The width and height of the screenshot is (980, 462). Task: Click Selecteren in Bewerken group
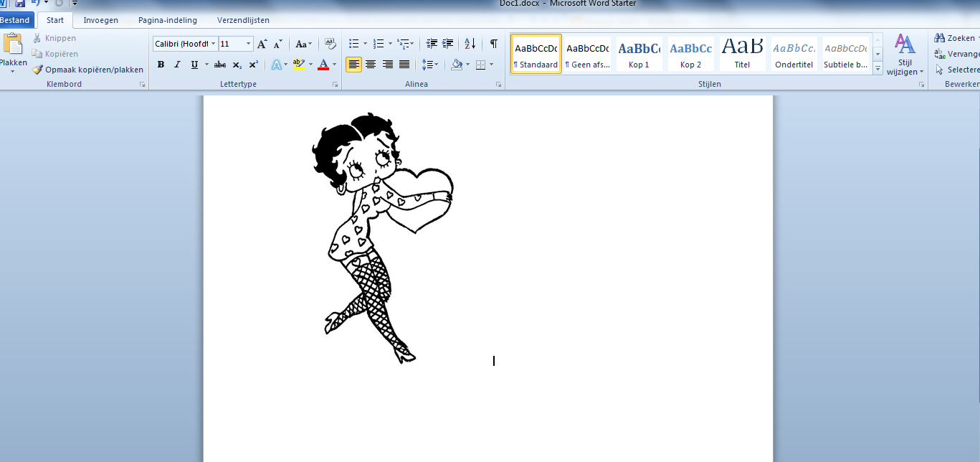click(957, 70)
